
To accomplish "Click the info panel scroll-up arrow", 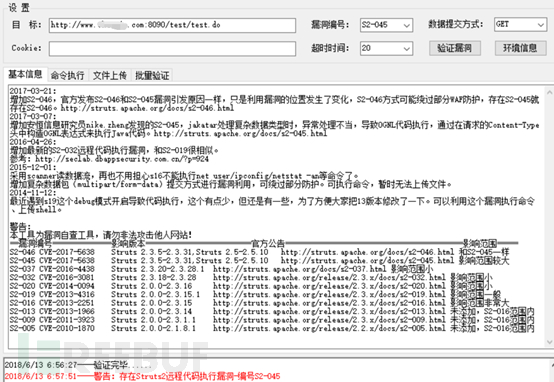I will 549,92.
